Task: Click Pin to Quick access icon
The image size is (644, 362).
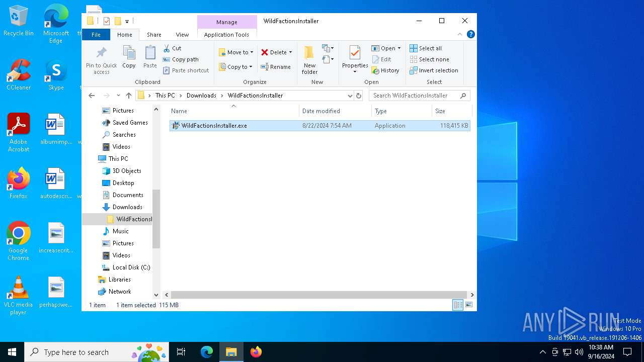Action: (101, 60)
